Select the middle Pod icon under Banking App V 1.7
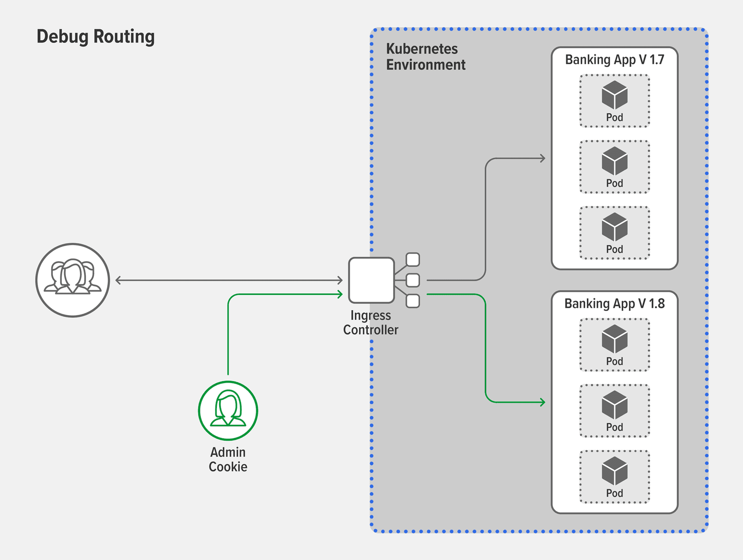This screenshot has height=560, width=743. coord(614,161)
